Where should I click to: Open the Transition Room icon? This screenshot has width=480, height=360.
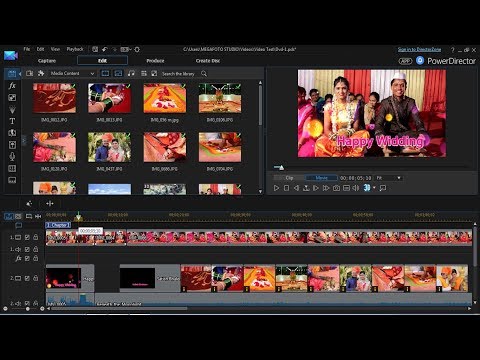tap(12, 133)
